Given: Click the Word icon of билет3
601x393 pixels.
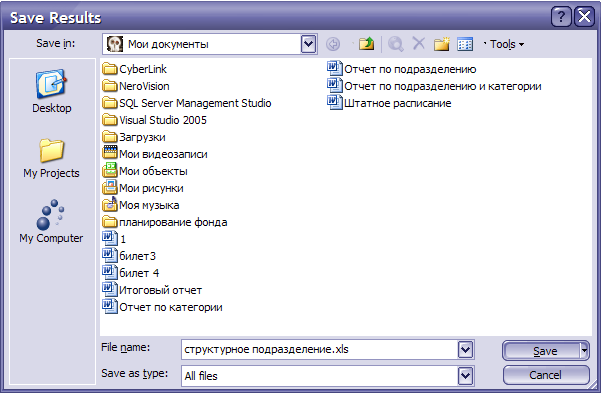Looking at the screenshot, I should click(x=110, y=255).
